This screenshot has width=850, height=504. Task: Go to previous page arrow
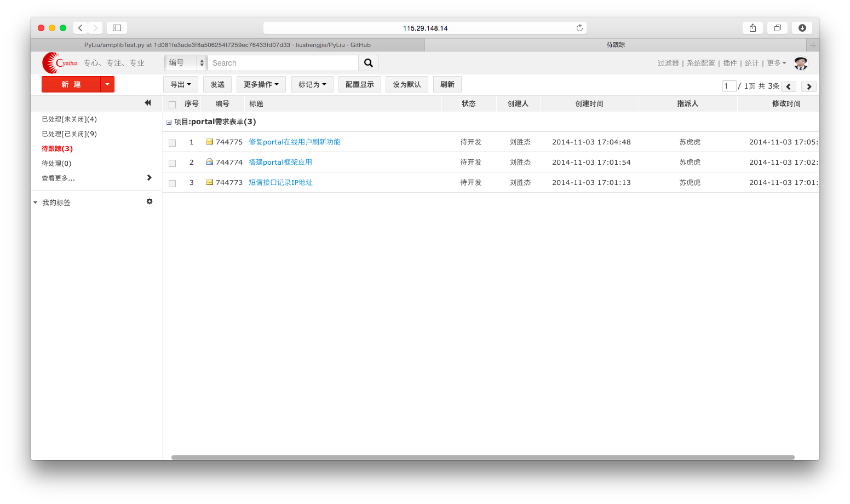click(x=789, y=86)
